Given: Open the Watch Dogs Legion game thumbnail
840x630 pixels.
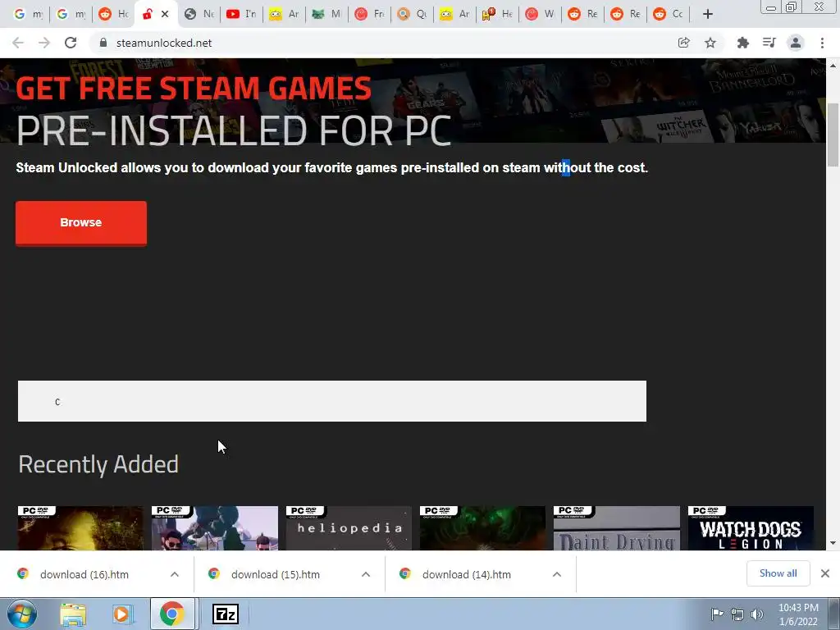Looking at the screenshot, I should tap(751, 528).
